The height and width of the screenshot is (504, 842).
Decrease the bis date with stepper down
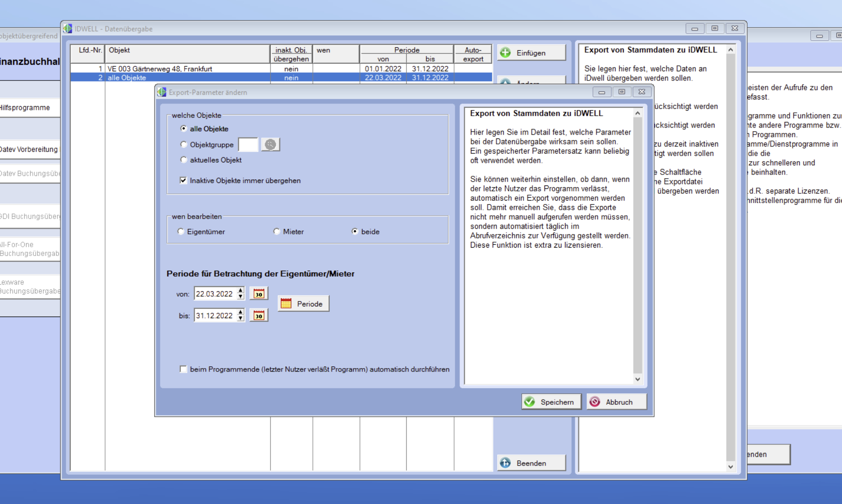coord(240,319)
